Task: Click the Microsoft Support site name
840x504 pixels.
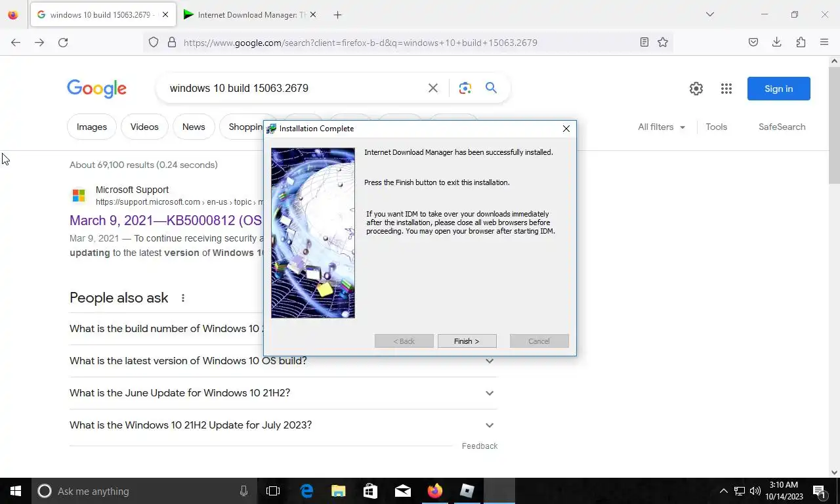Action: coord(132,190)
